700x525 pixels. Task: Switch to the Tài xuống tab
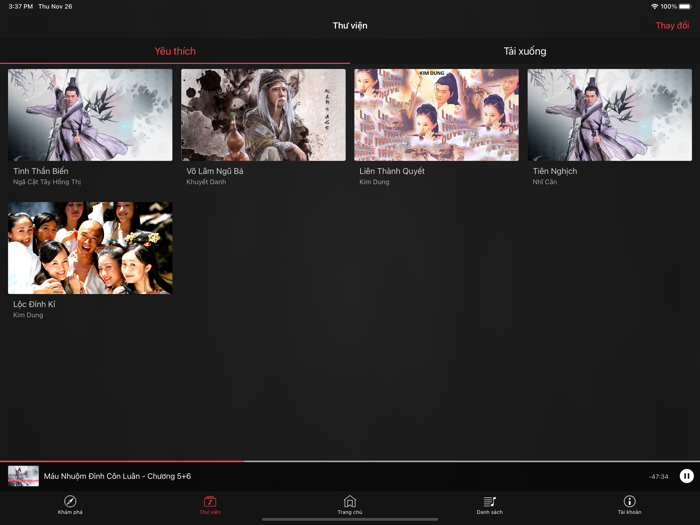tap(525, 51)
